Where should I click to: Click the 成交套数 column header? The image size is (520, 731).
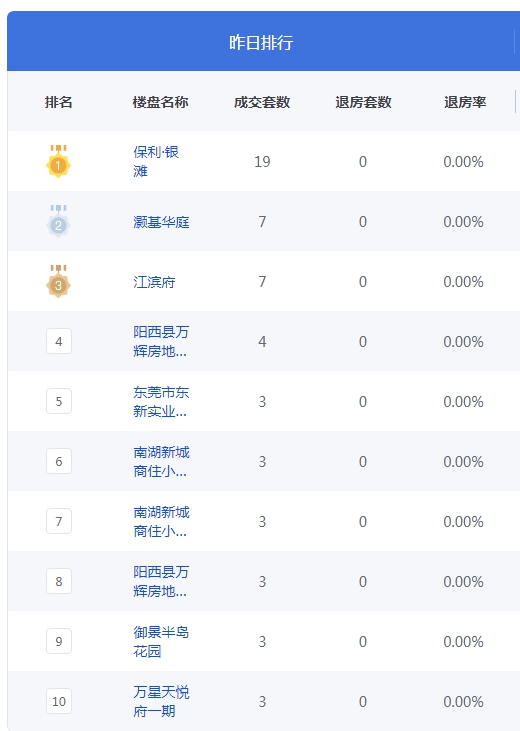point(262,102)
